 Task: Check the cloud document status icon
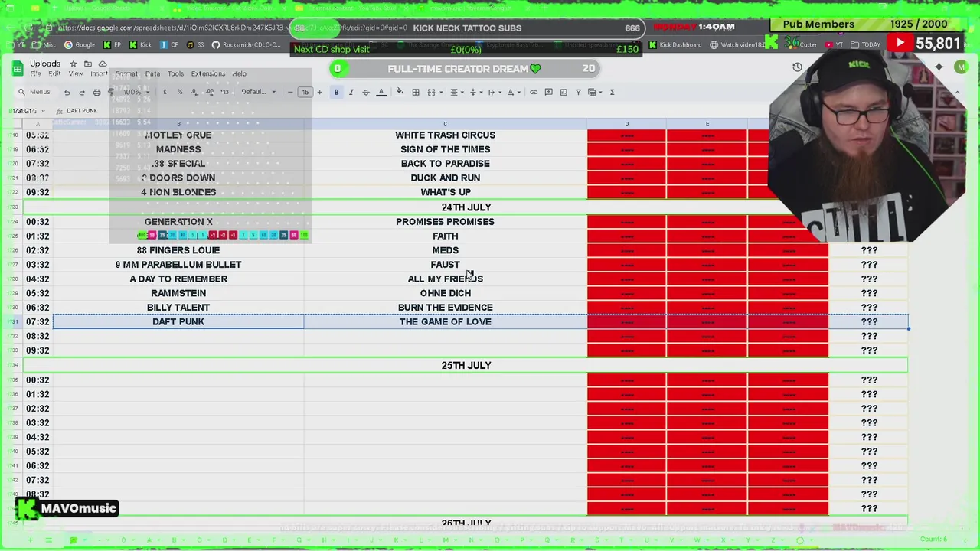click(103, 64)
